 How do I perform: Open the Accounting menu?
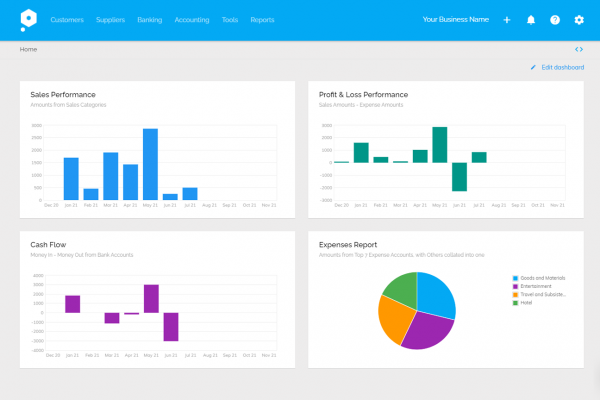pos(191,19)
